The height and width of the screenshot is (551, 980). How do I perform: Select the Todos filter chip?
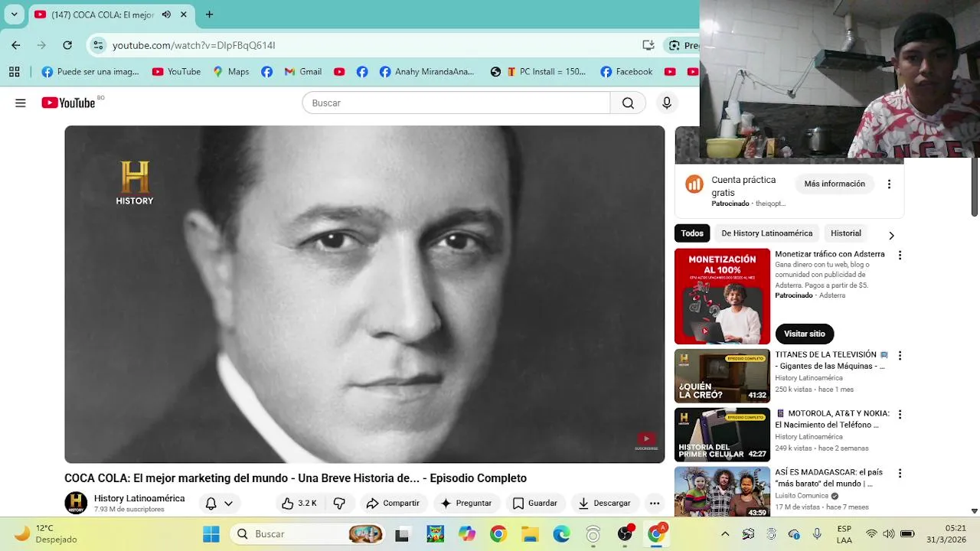pos(692,233)
